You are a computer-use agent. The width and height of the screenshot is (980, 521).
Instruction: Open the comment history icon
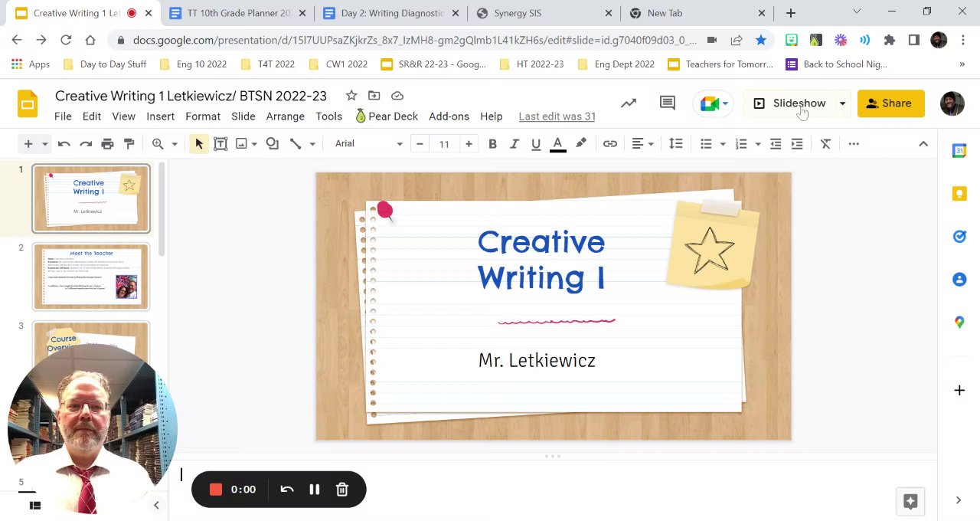(668, 103)
